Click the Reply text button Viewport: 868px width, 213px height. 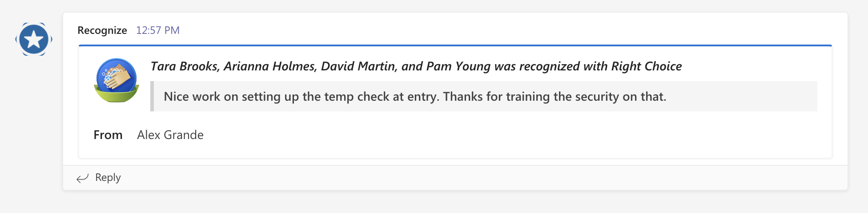pos(108,177)
